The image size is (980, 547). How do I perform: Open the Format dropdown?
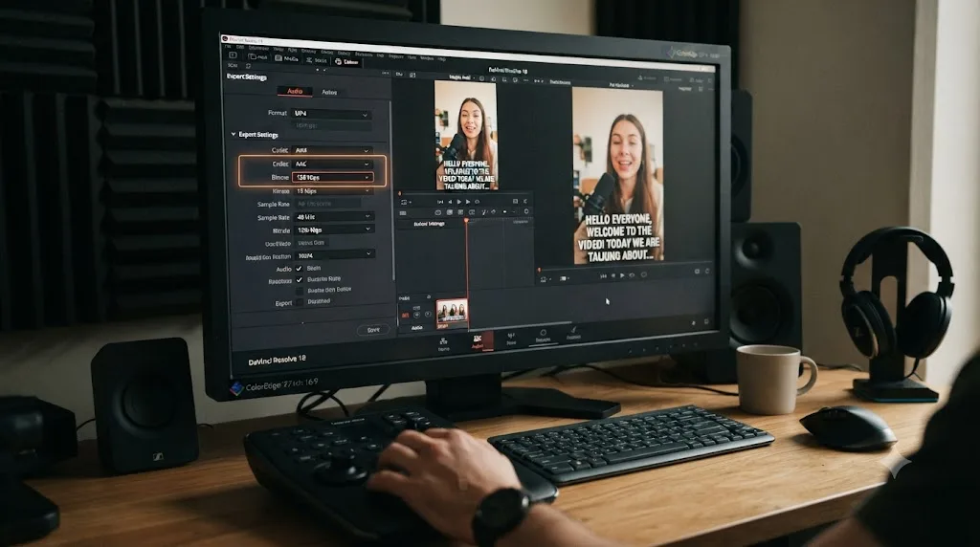click(x=332, y=114)
